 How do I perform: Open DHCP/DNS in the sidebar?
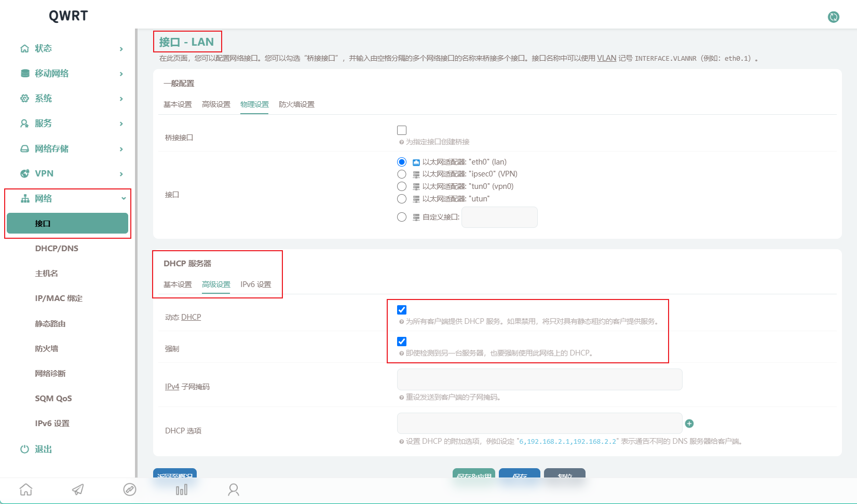(x=57, y=249)
